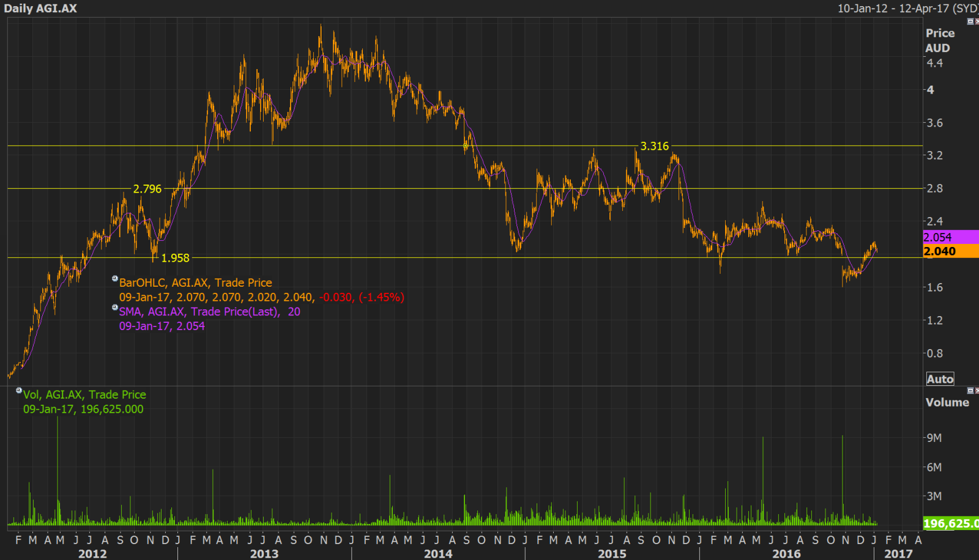The image size is (979, 560).
Task: Click the 09-Jan-17, 196,625.000 volume reading
Action: 83,409
